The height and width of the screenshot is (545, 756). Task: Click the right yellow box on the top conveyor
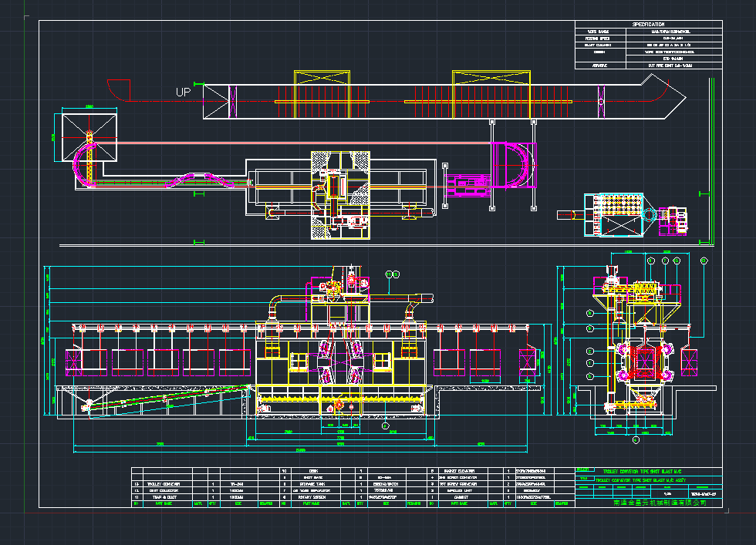point(491,95)
